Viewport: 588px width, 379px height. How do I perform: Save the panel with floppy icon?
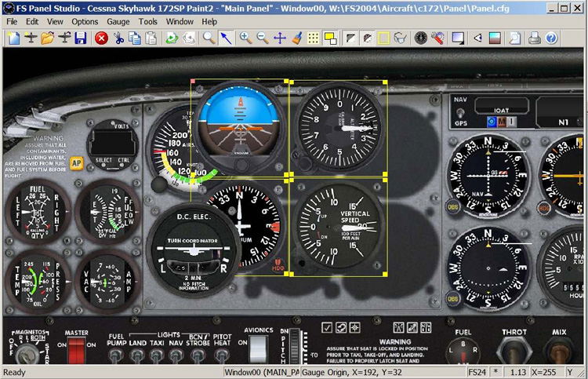tap(81, 38)
